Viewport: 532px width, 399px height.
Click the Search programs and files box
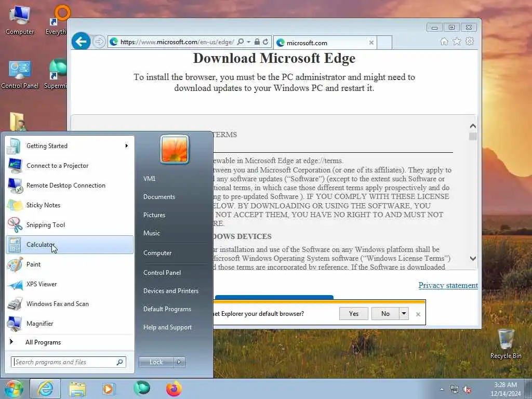coord(68,362)
